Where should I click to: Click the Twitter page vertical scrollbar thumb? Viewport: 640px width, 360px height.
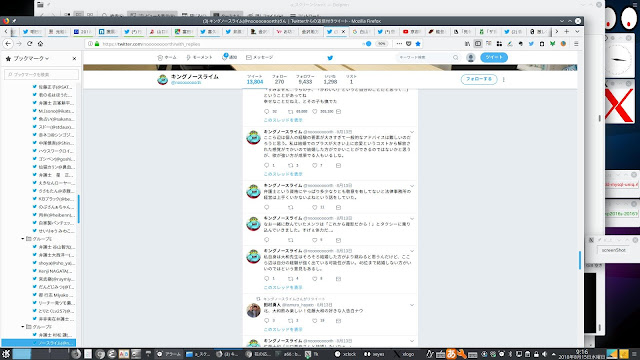pyautogui.click(x=580, y=260)
